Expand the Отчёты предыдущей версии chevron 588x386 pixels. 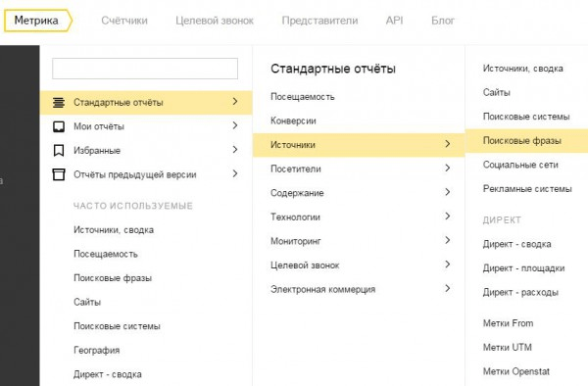pos(235,173)
